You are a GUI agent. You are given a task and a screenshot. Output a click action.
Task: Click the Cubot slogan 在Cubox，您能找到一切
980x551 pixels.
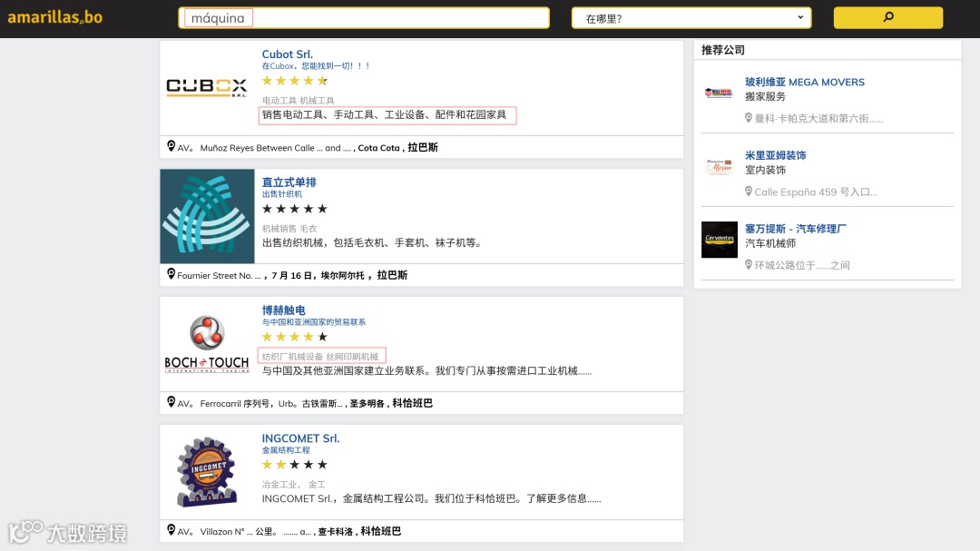point(317,65)
